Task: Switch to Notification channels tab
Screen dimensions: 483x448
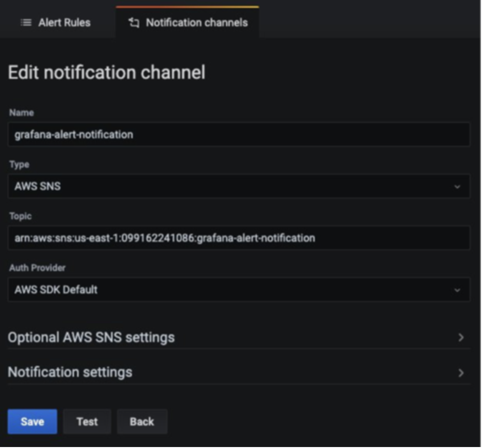Action: click(188, 23)
